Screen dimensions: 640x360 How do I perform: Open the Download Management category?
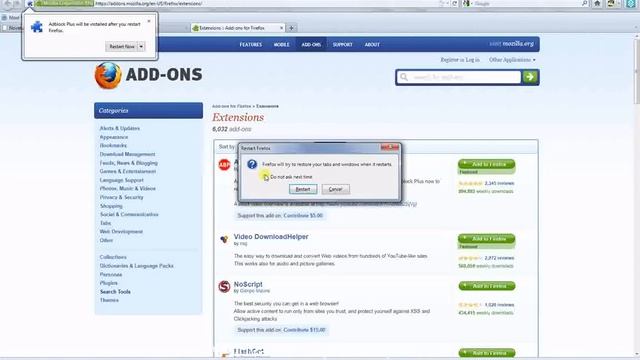(127, 154)
